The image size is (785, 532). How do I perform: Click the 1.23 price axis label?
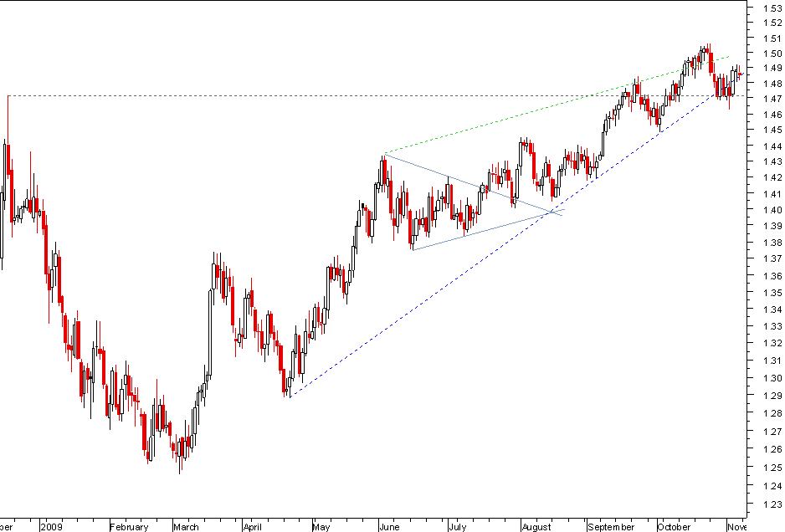(x=773, y=504)
